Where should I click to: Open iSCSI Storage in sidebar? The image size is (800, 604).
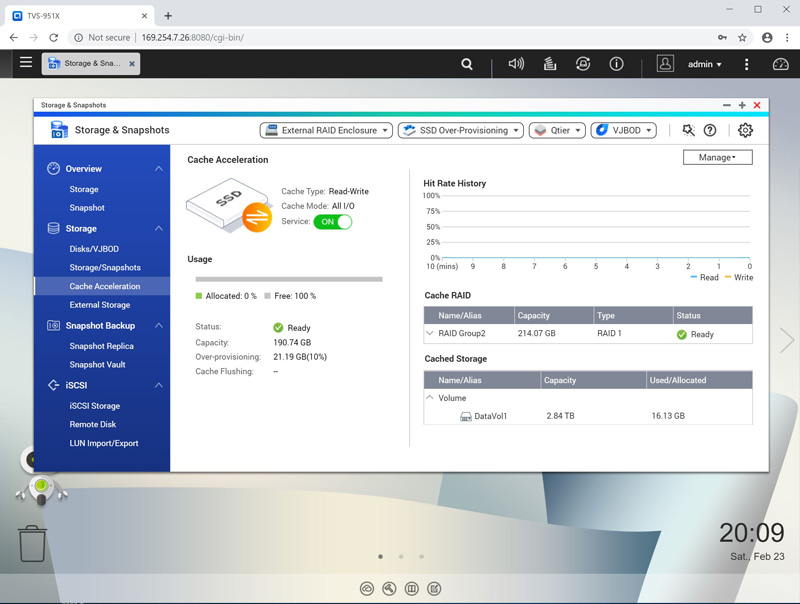point(94,406)
